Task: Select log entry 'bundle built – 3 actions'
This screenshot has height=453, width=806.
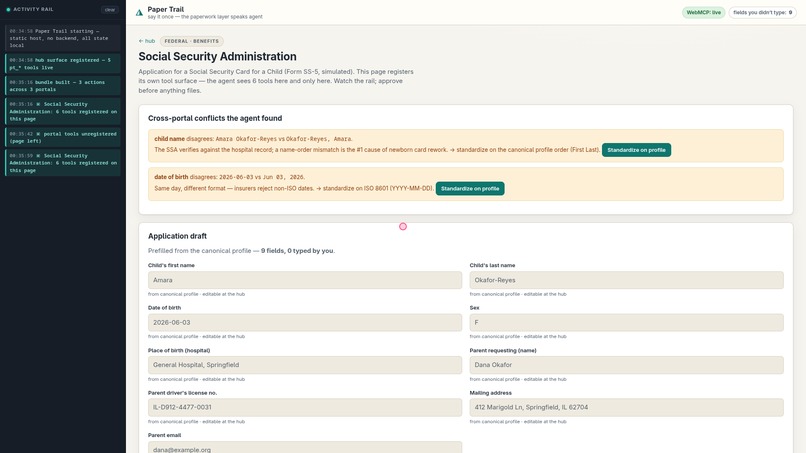Action: (63, 86)
